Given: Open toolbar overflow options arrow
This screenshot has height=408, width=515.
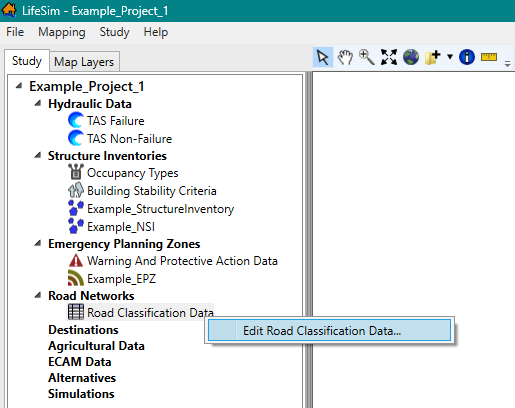Looking at the screenshot, I should click(507, 63).
